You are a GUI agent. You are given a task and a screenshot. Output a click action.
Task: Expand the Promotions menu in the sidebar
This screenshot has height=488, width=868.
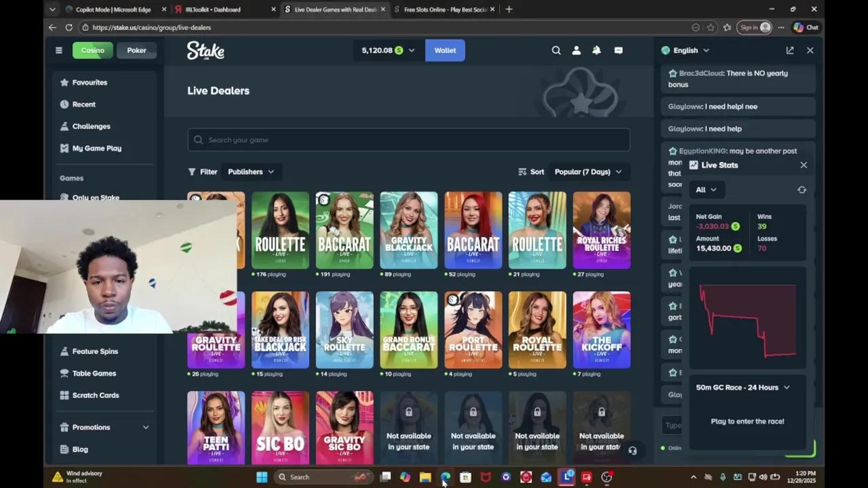coord(91,427)
